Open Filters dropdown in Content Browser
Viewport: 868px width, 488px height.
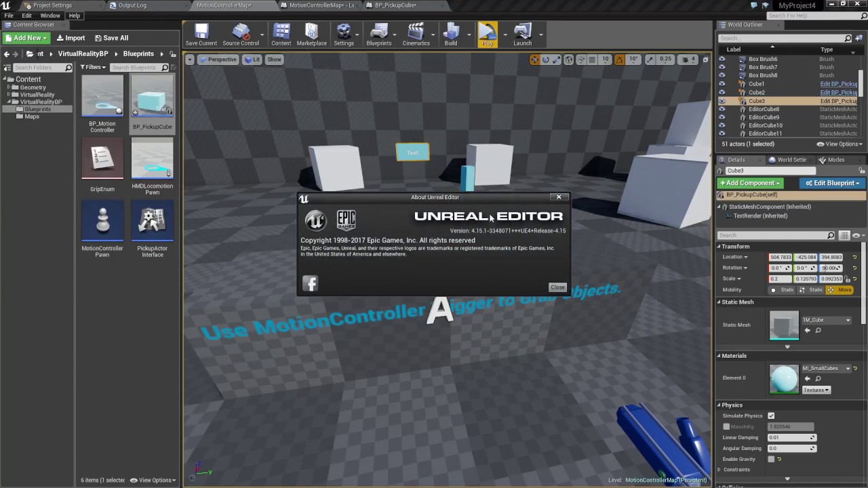(x=94, y=67)
